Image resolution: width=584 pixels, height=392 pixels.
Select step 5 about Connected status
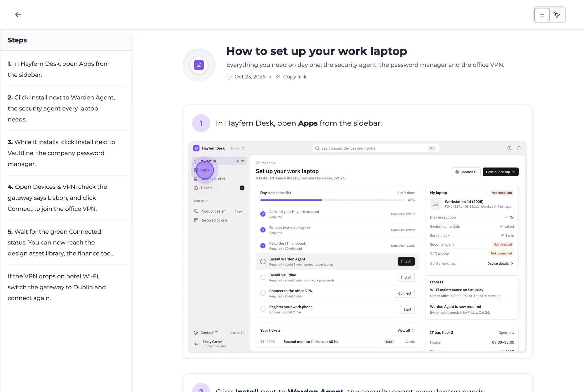tap(66, 242)
